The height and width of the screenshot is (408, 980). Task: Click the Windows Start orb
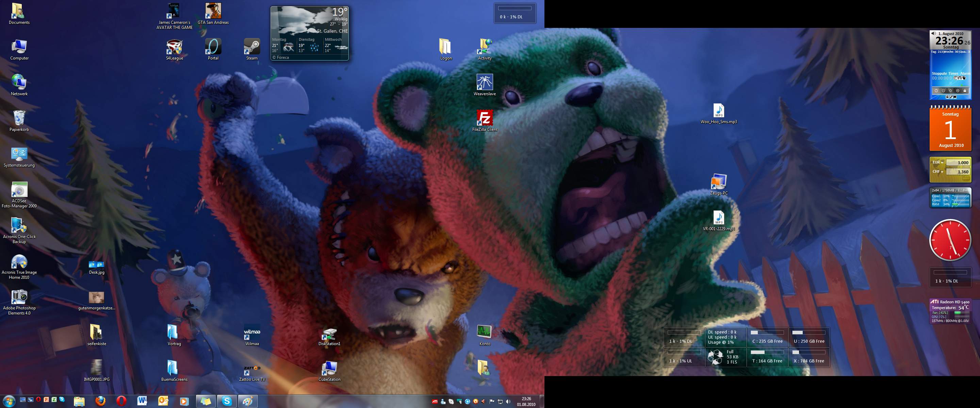point(9,401)
